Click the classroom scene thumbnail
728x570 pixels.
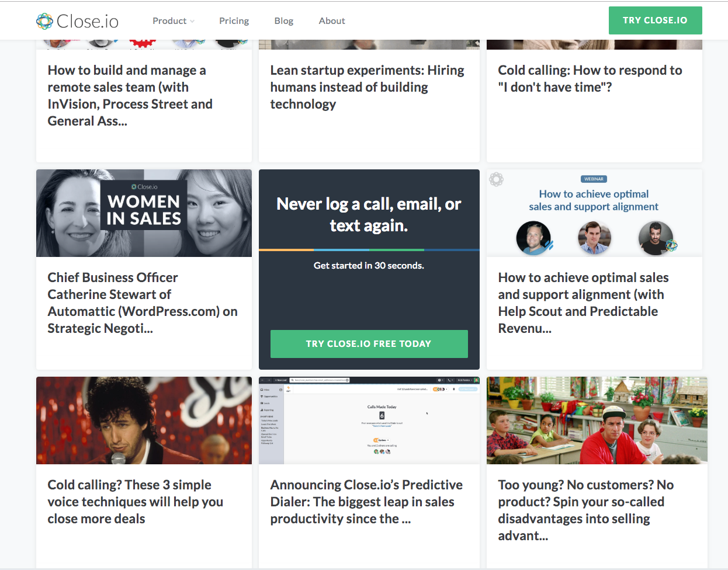click(x=597, y=420)
